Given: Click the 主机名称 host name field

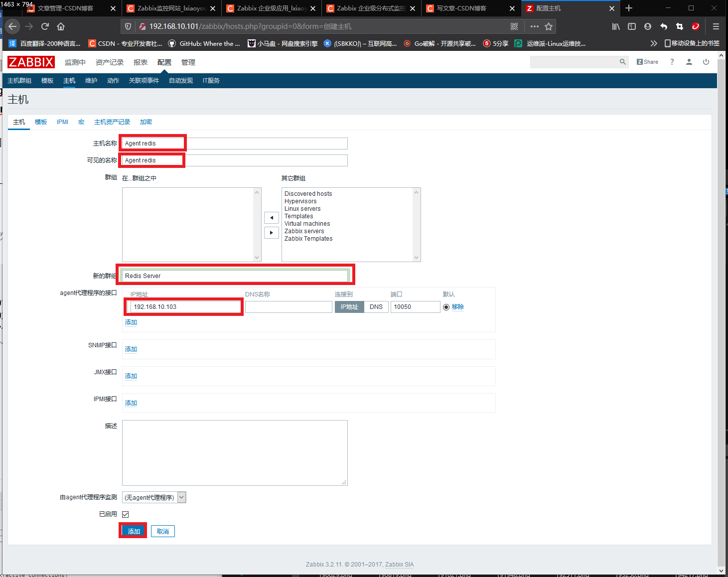Looking at the screenshot, I should (x=235, y=144).
